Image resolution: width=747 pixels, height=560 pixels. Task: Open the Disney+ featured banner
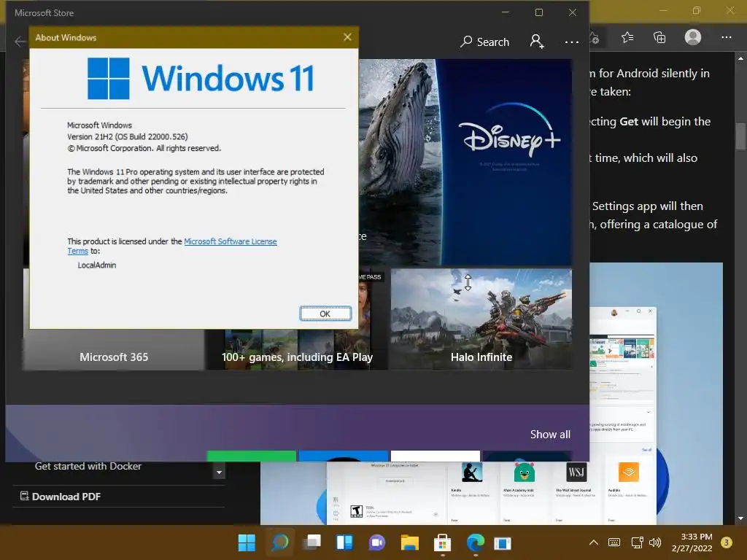[x=466, y=162]
